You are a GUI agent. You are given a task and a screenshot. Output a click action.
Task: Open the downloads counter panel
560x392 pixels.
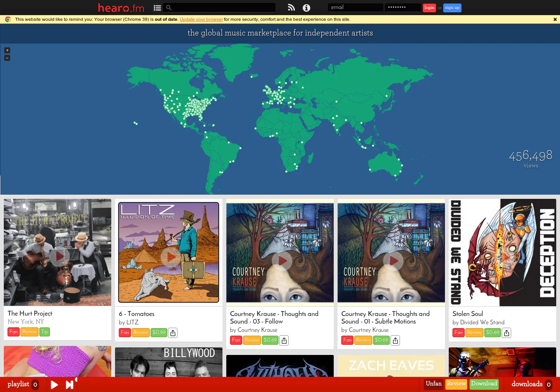[532, 384]
